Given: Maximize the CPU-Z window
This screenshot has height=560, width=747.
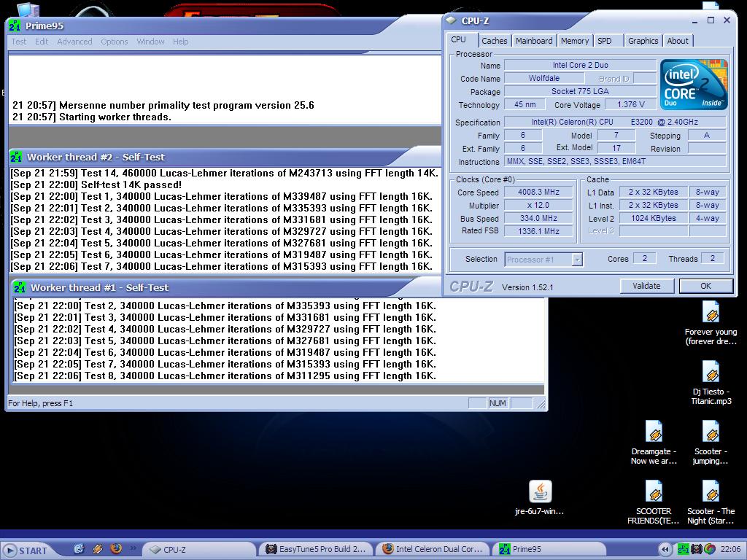Looking at the screenshot, I should (711, 20).
